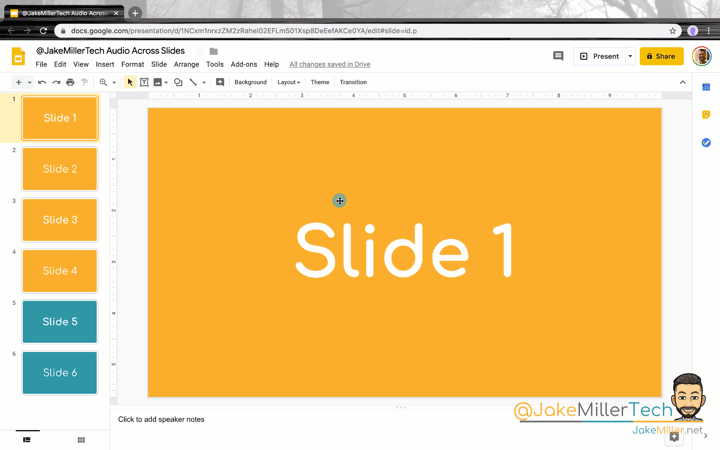The image size is (720, 450).
Task: Click the insert image icon
Action: [x=158, y=82]
